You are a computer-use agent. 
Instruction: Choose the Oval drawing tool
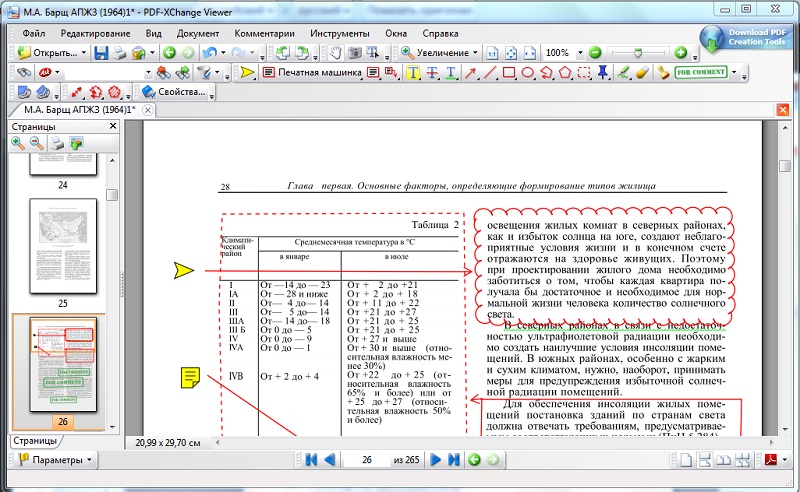click(528, 73)
